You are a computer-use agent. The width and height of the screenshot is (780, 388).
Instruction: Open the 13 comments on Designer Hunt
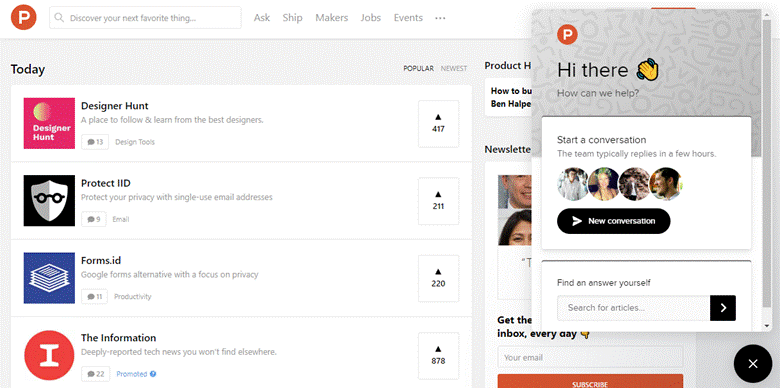tap(95, 142)
